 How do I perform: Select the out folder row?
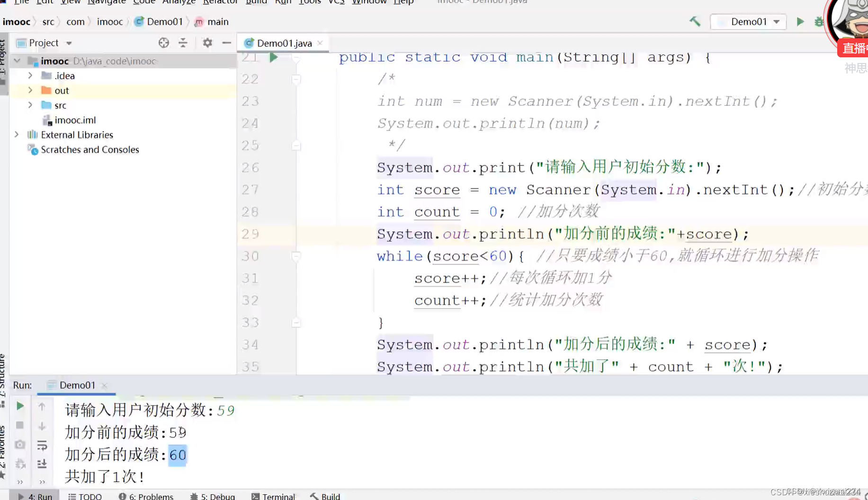click(123, 90)
